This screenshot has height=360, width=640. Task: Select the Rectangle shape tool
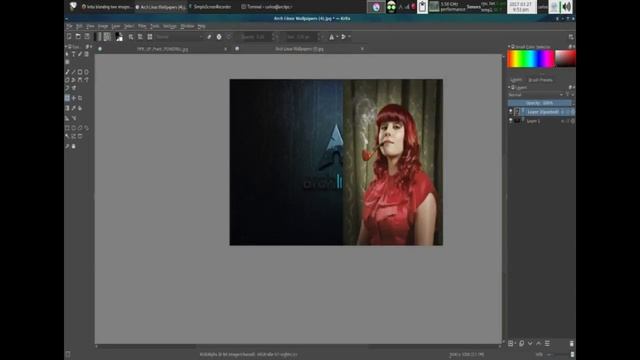coord(80,72)
